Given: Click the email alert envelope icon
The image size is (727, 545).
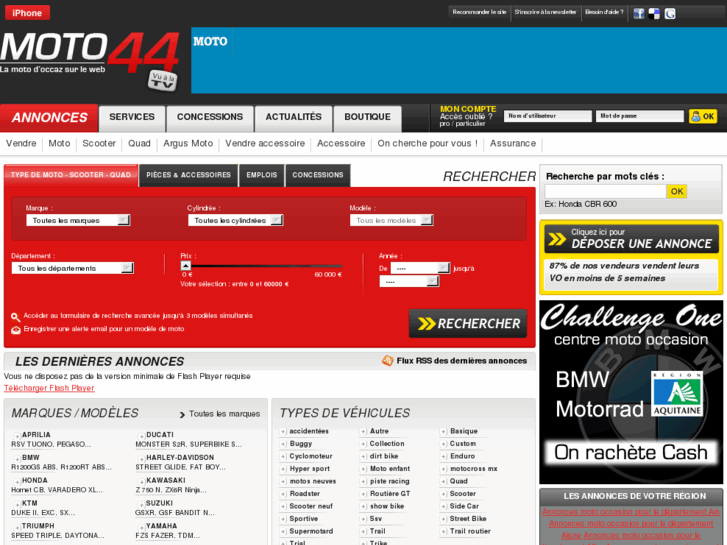Looking at the screenshot, I should pyautogui.click(x=16, y=330).
